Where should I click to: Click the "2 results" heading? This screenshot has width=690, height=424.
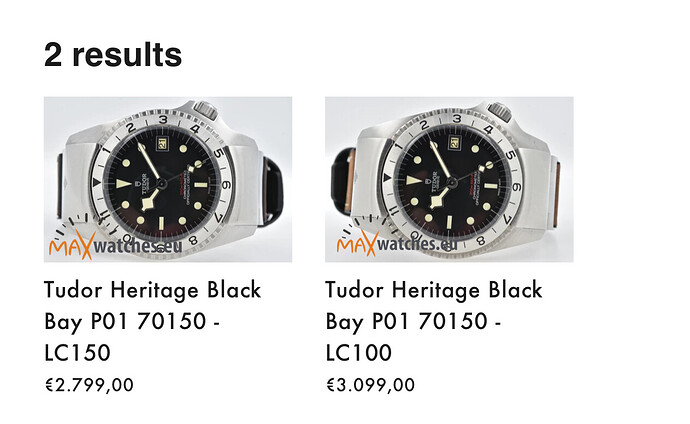point(113,55)
